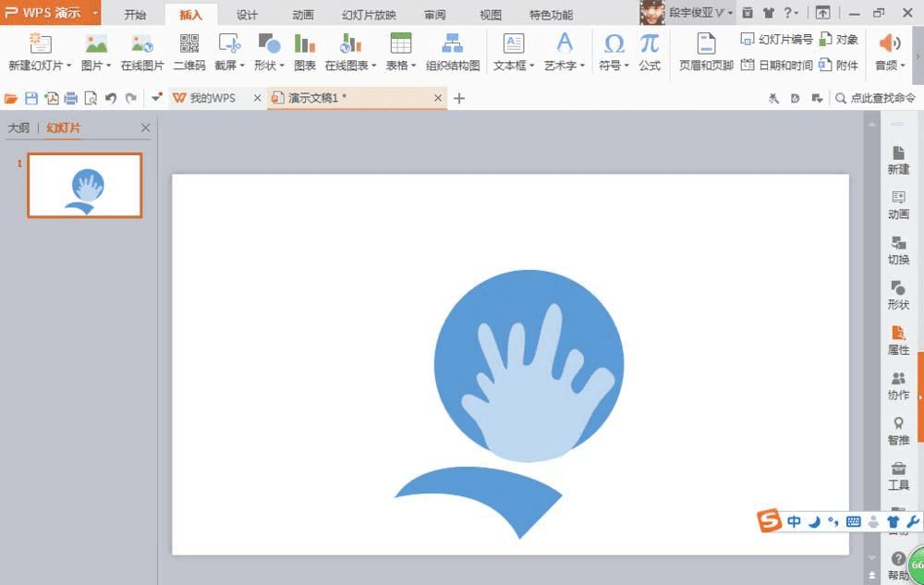
Task: Insert a picture with the 图片 icon
Action: pyautogui.click(x=95, y=43)
